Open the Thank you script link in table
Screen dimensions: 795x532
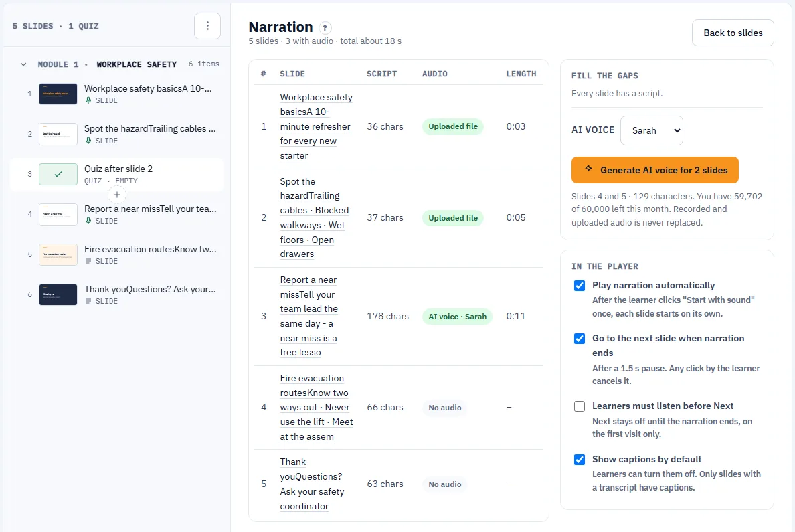(312, 484)
